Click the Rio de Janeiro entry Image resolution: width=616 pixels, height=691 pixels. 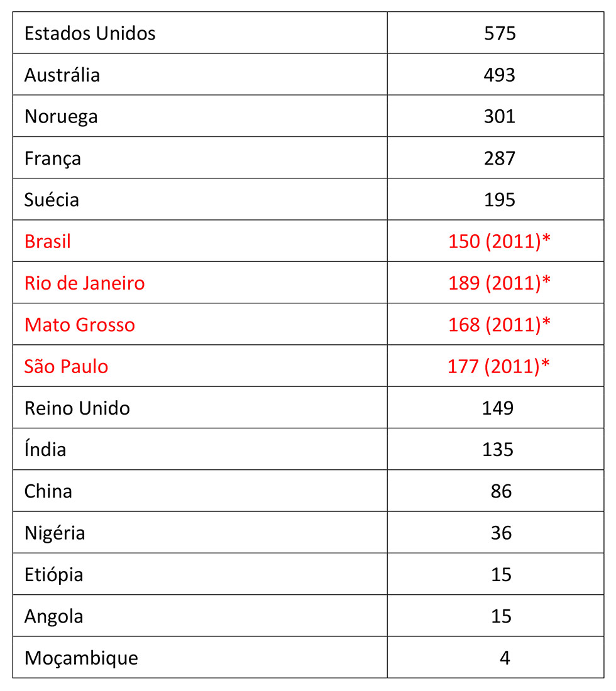click(84, 283)
